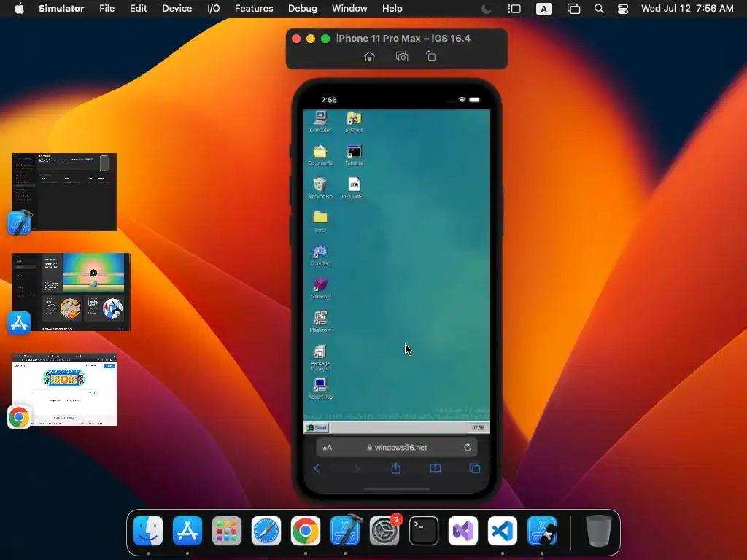Open the Help menu
Screen dimensions: 747x560
tap(392, 9)
